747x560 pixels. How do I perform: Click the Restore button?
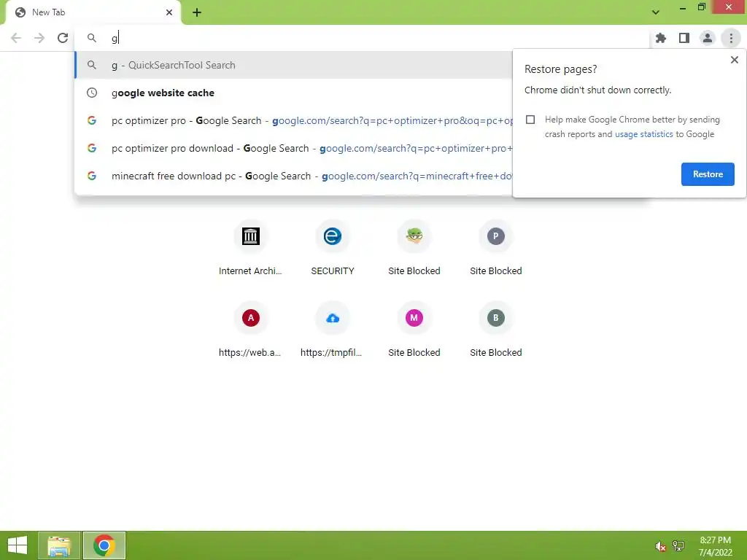click(x=708, y=174)
